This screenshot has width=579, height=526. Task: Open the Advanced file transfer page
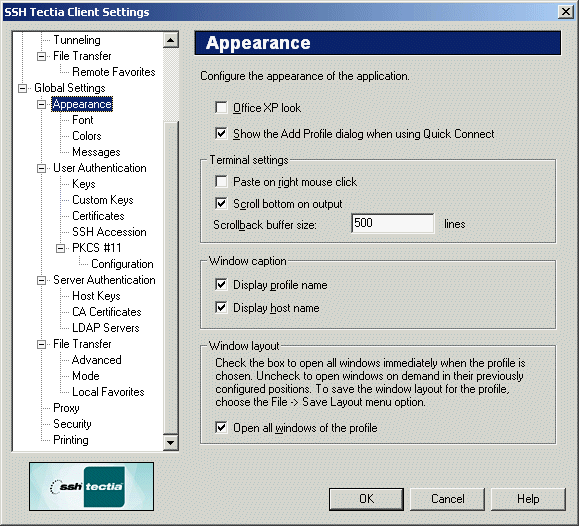(x=97, y=360)
